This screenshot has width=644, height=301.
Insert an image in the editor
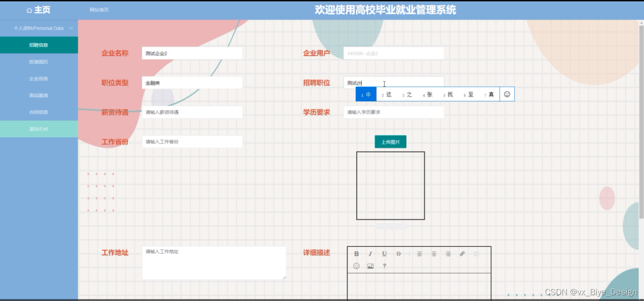(370, 266)
